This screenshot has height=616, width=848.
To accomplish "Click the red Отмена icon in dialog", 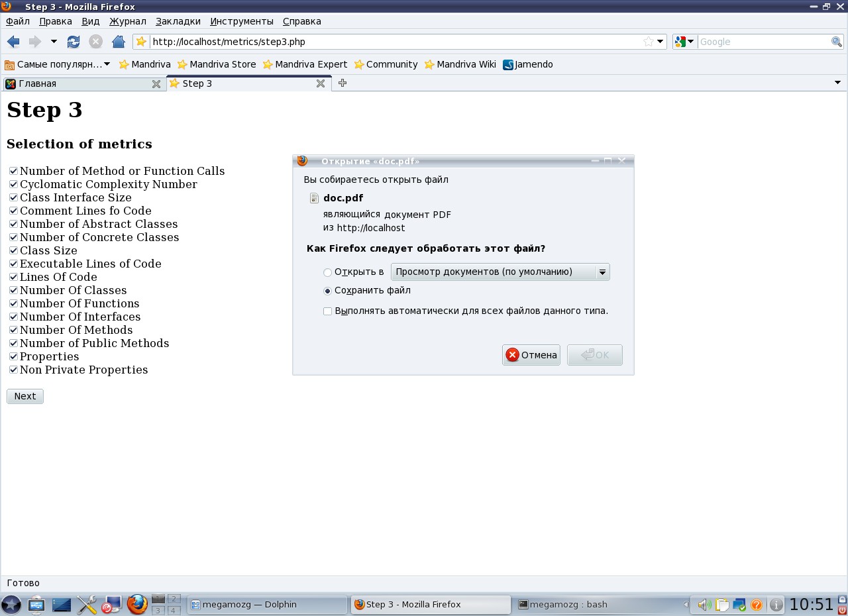I will click(512, 355).
